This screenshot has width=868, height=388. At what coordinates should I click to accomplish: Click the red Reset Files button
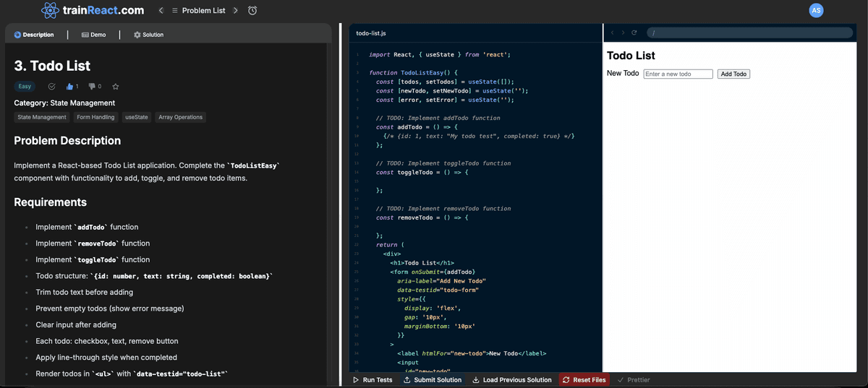point(584,380)
